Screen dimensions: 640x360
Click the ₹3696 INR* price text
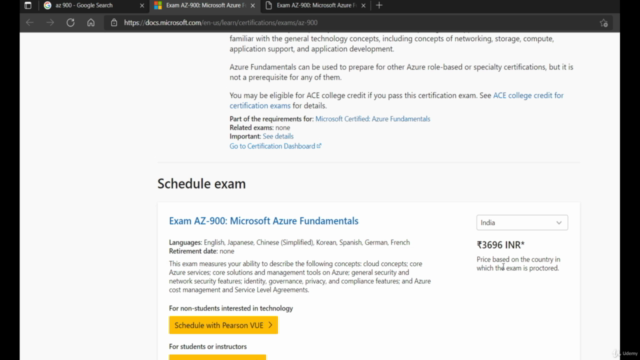pyautogui.click(x=500, y=245)
